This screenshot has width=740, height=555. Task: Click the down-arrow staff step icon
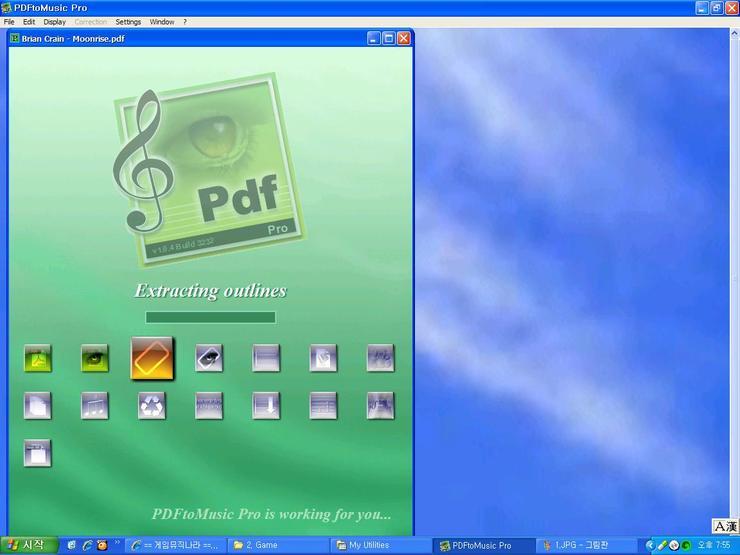tap(266, 405)
